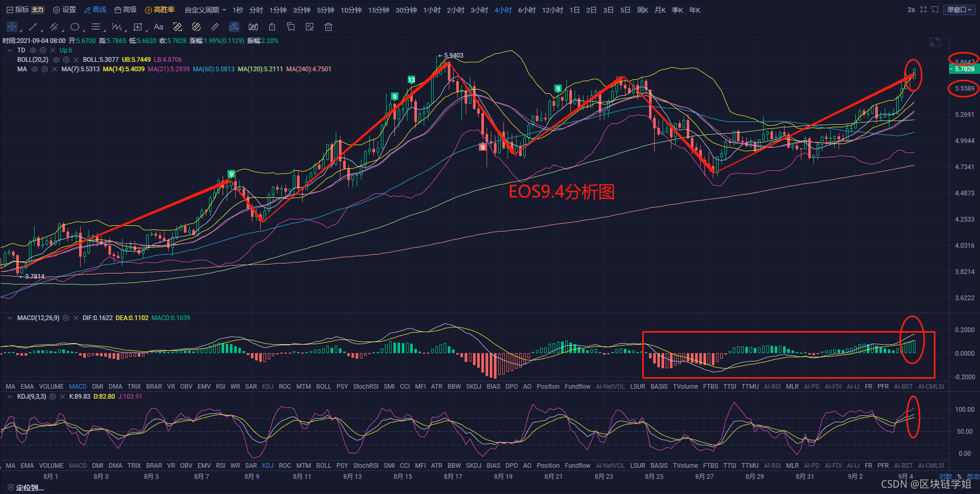Screen dimensions: 980x494
Task: Select the parallel channel line tool
Action: [53, 27]
